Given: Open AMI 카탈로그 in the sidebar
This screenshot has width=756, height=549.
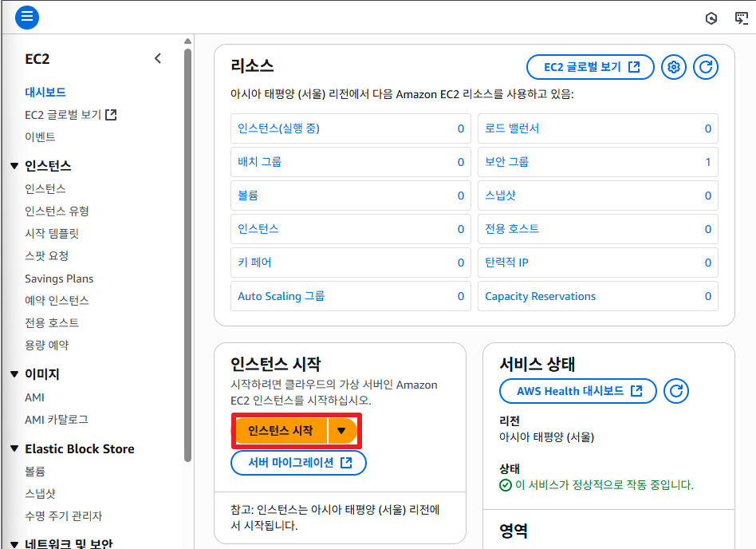Looking at the screenshot, I should (57, 420).
